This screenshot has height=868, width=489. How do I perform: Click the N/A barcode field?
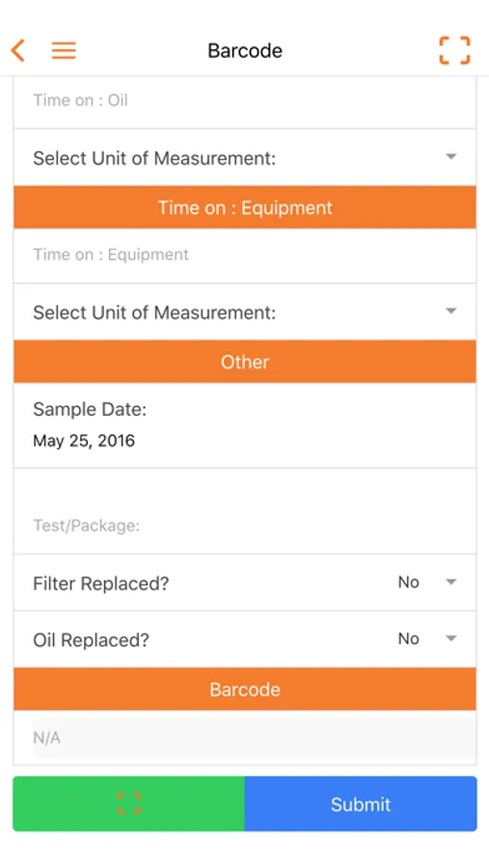coord(255,738)
